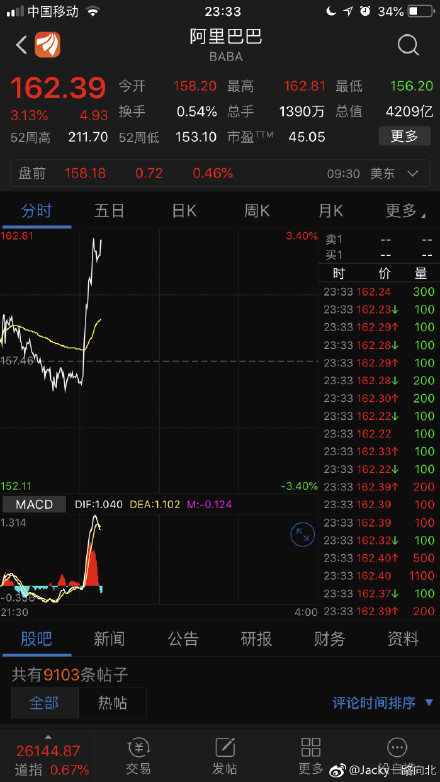Select the 23:33 162.24 trade row
Viewport: 440px width, 782px height.
[379, 292]
